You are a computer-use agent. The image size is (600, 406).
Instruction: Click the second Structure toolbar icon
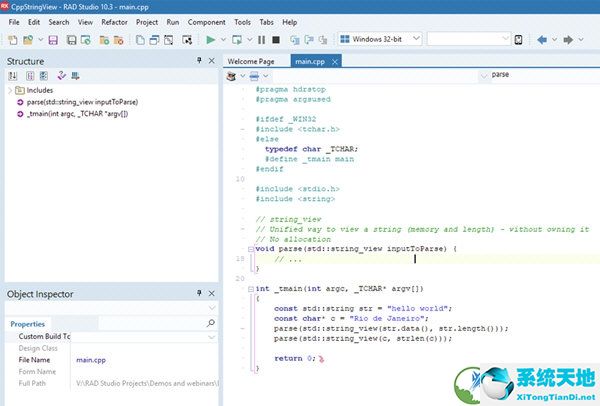tap(30, 76)
